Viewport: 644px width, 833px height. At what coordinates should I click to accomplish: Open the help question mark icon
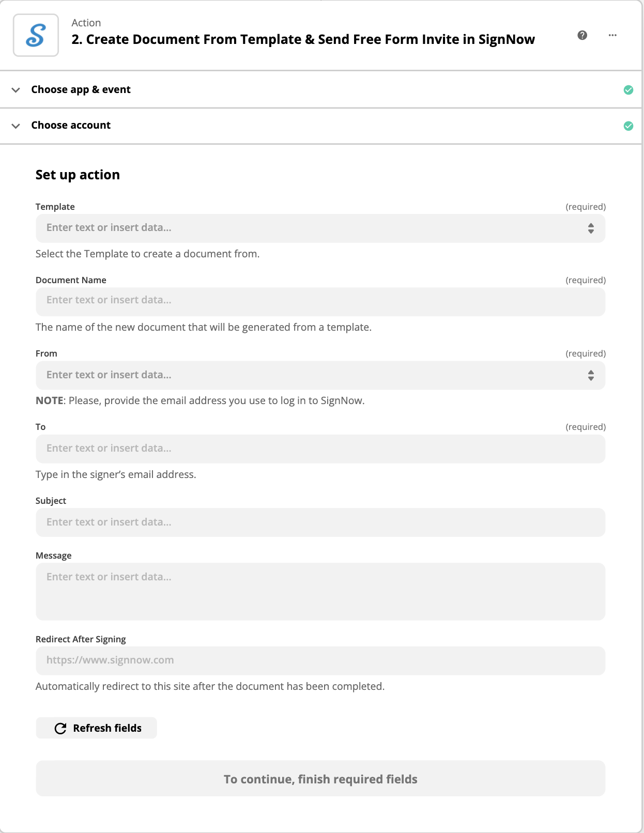(582, 35)
